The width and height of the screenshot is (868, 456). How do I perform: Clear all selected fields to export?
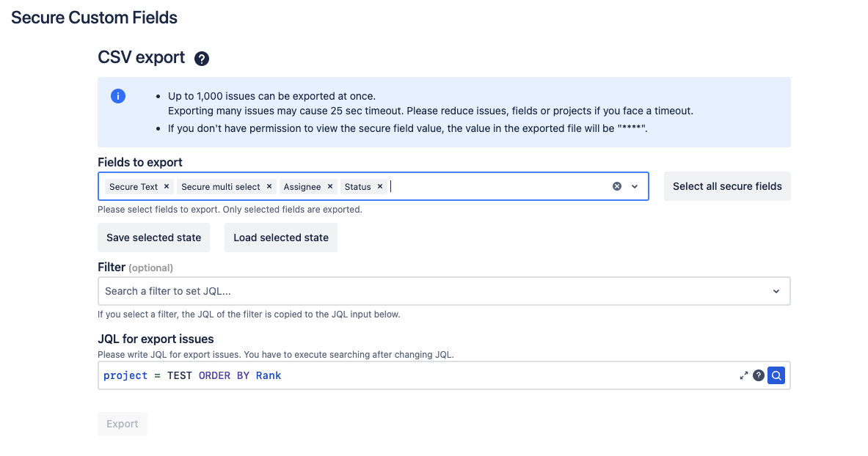pyautogui.click(x=617, y=187)
